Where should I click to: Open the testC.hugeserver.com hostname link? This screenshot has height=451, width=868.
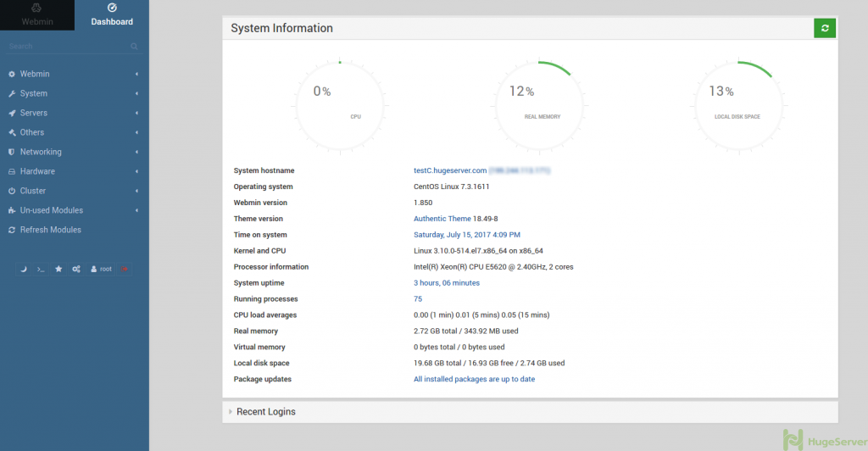[x=450, y=170]
